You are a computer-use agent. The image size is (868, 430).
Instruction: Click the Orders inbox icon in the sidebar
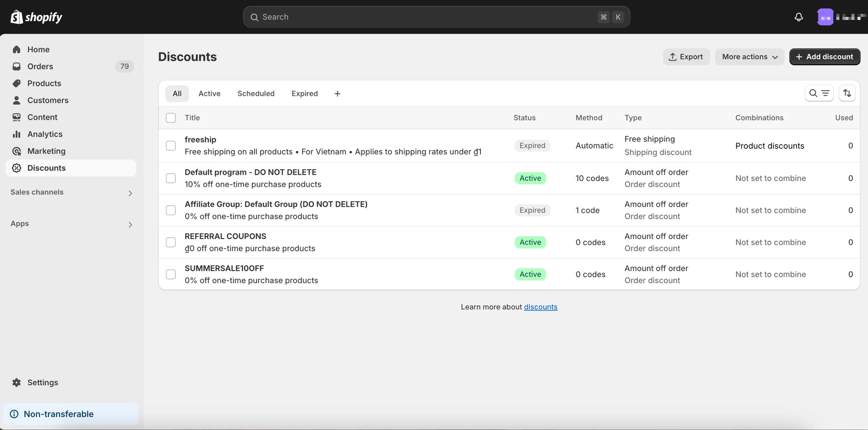pyautogui.click(x=16, y=66)
